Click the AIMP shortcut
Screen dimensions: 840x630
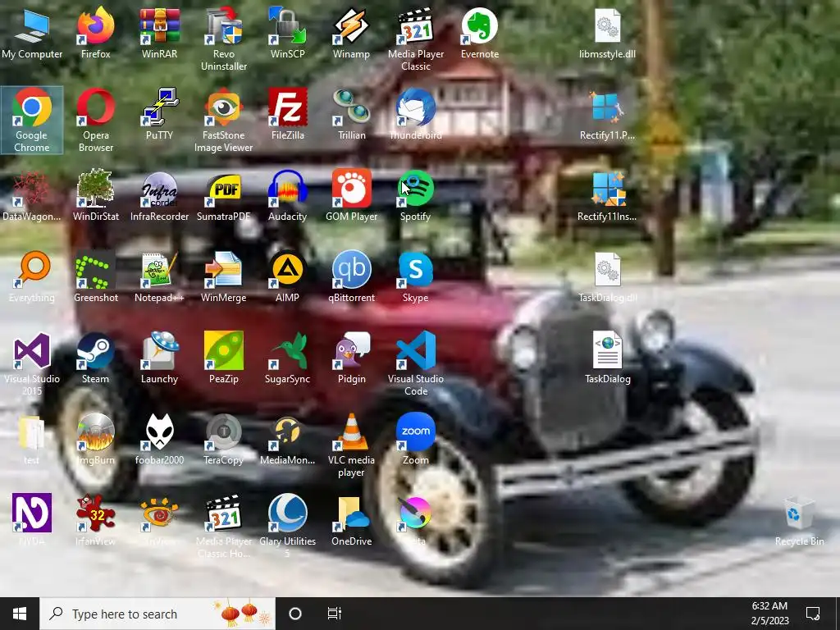(287, 271)
